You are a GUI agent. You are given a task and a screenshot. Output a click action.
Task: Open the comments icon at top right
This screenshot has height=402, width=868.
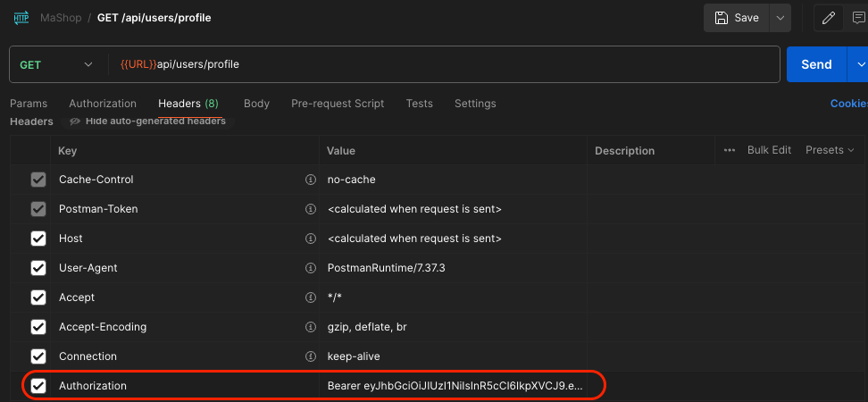tap(858, 18)
